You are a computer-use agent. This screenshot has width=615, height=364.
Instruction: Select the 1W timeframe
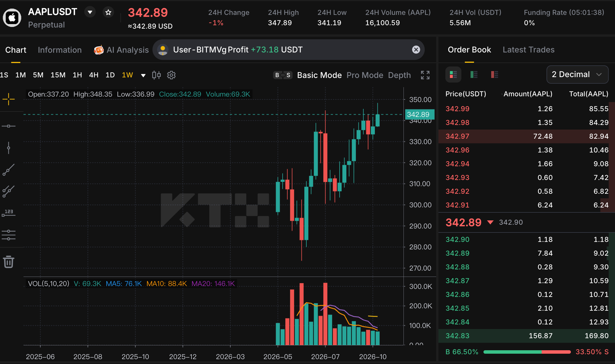tap(127, 75)
